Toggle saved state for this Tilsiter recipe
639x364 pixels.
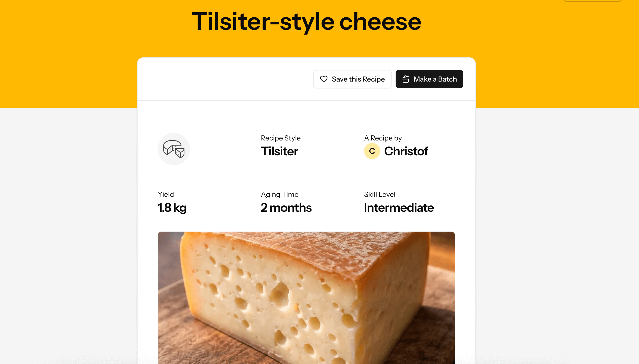[352, 79]
